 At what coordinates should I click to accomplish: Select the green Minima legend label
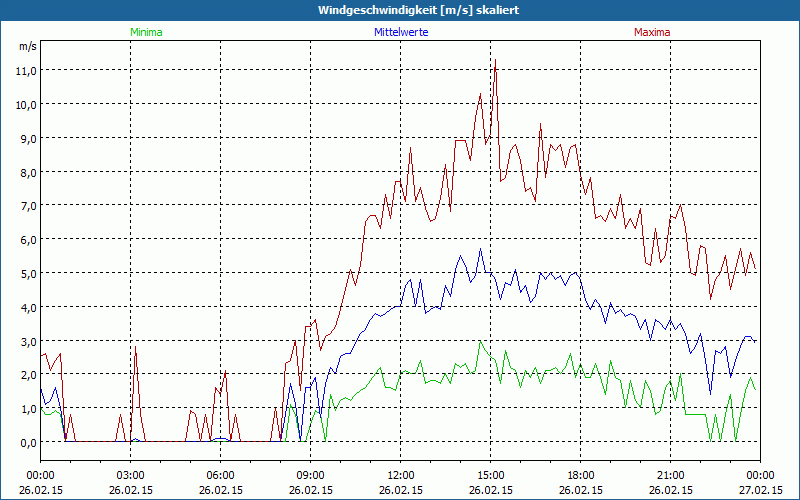(x=145, y=32)
